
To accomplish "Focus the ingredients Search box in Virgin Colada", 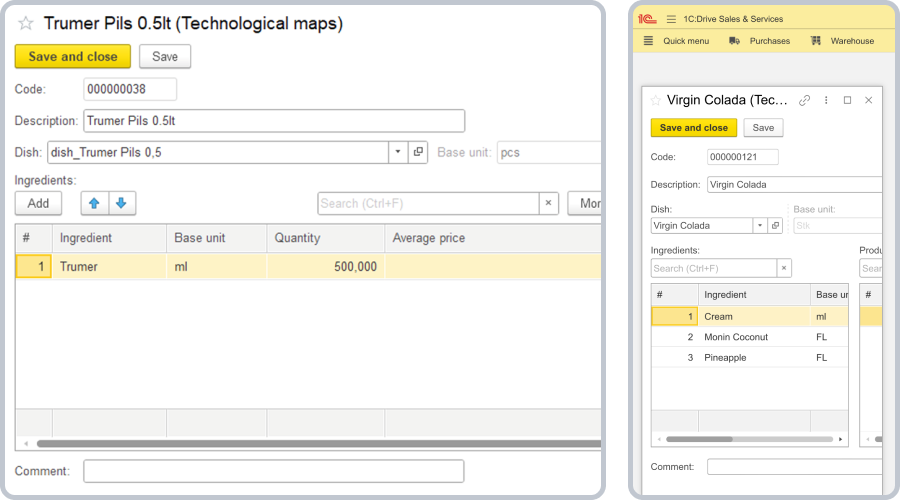I will coord(713,268).
